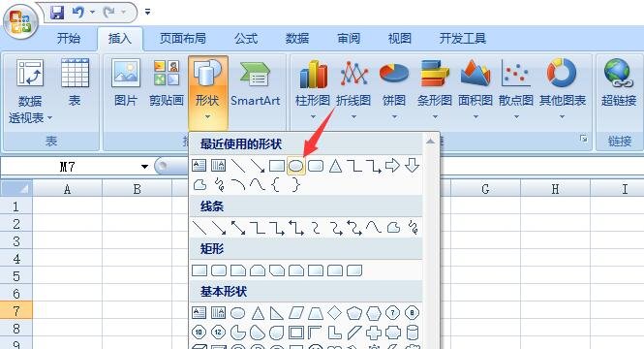Choose the rounded rectangle in recent shapes

click(x=316, y=166)
